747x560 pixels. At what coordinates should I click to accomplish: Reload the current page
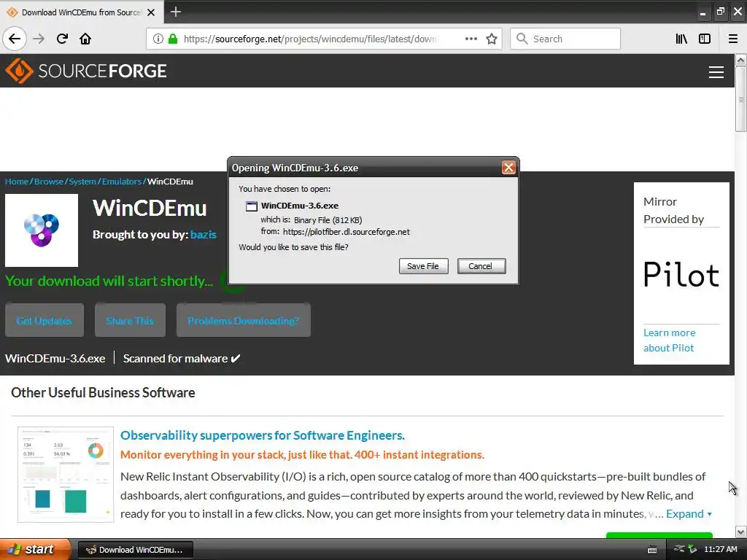62,39
